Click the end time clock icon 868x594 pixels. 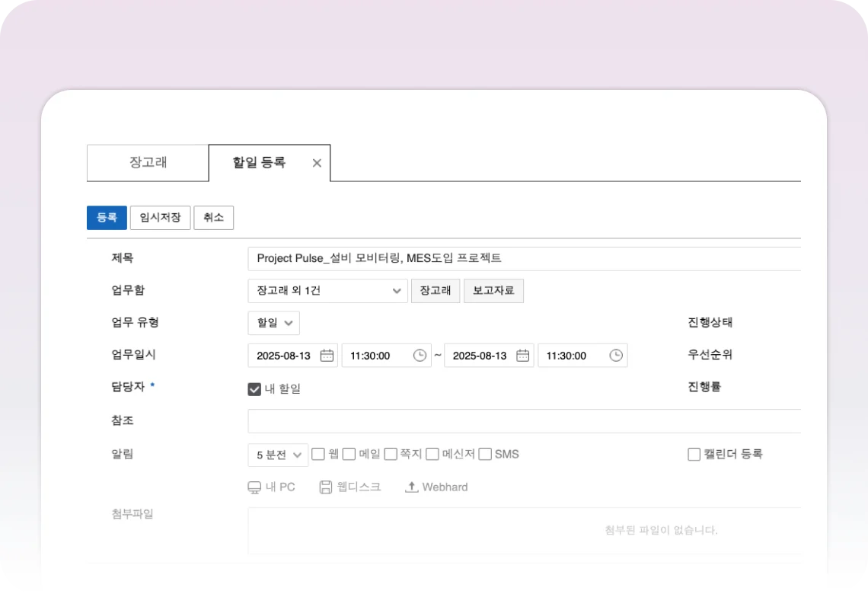[x=616, y=356]
